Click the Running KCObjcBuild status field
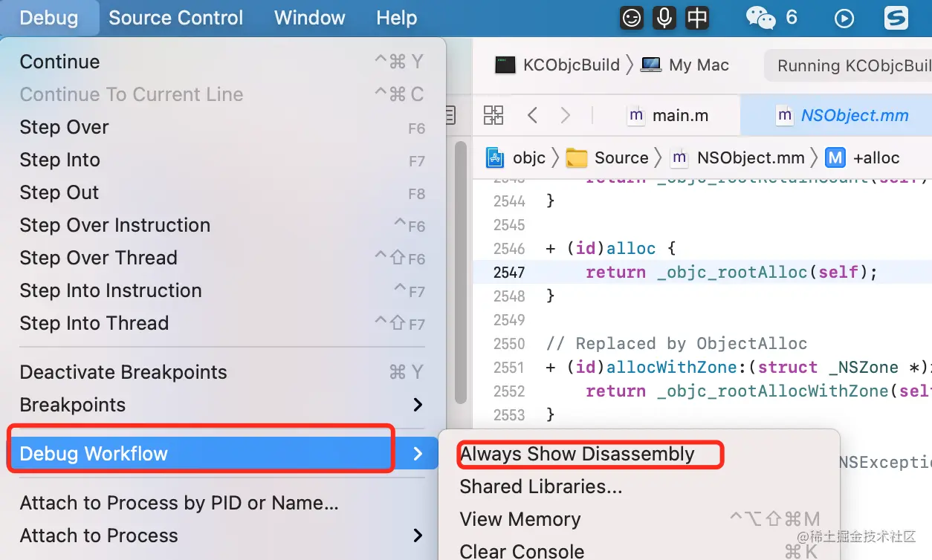 click(x=848, y=65)
